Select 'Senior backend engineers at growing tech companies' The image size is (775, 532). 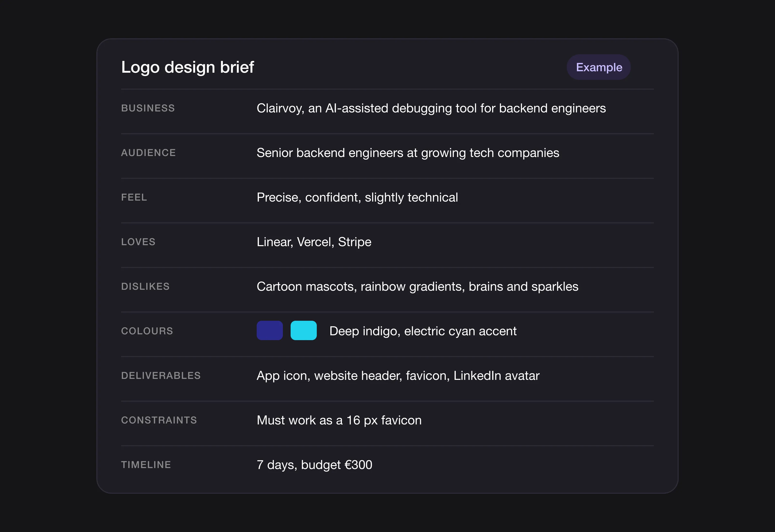click(408, 153)
